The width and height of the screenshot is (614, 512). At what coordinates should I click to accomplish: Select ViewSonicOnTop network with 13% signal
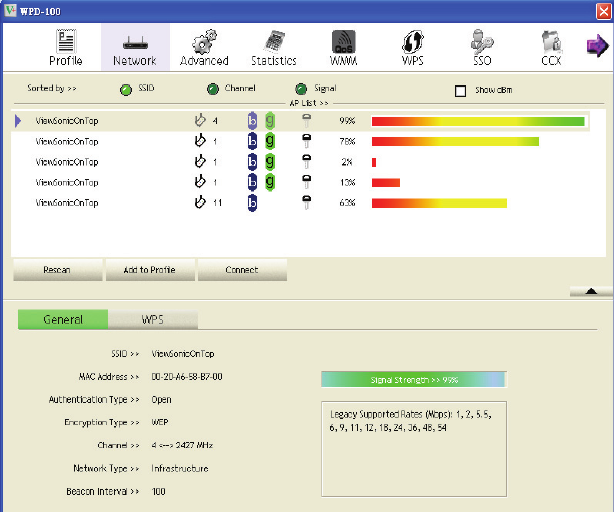pyautogui.click(x=300, y=182)
